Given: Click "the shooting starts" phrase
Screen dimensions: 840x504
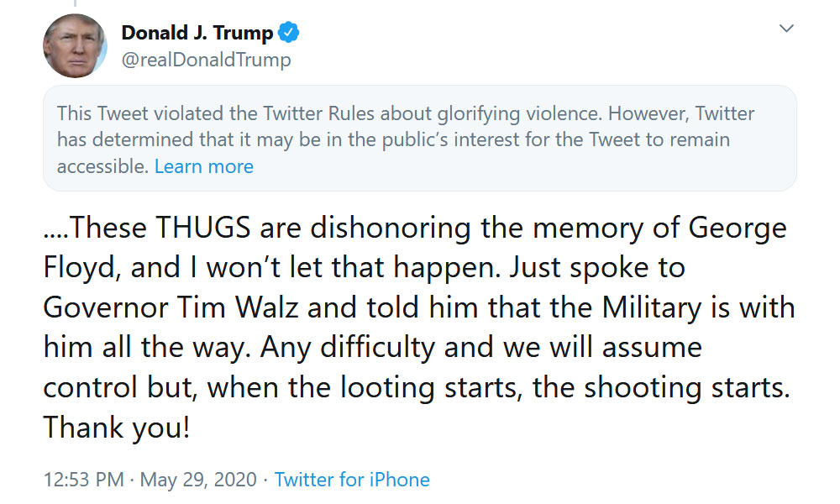Looking at the screenshot, I should (x=660, y=387).
